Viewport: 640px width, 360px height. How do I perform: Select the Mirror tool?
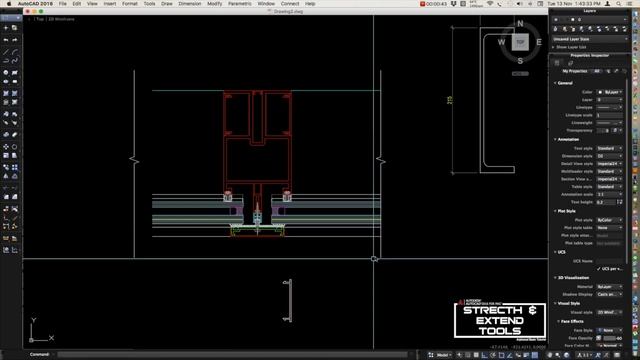[x=6, y=176]
